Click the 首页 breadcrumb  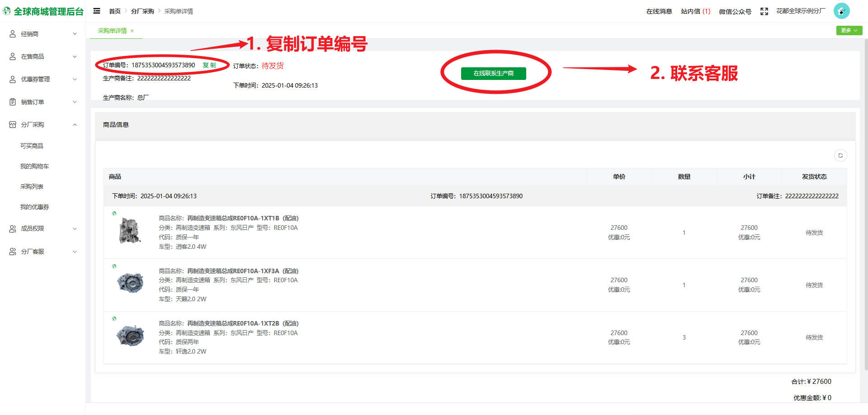115,11
